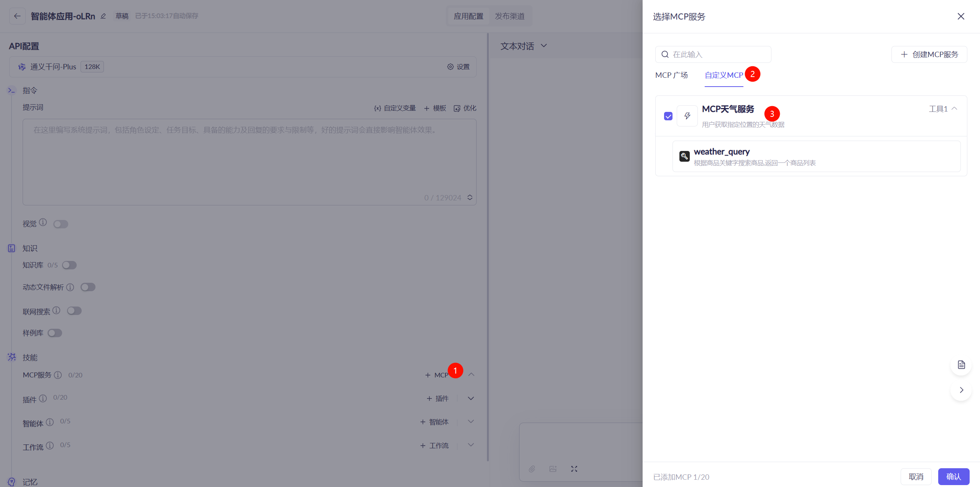The height and width of the screenshot is (487, 980).
Task: Turn on the 视觉 switch
Action: click(x=61, y=224)
